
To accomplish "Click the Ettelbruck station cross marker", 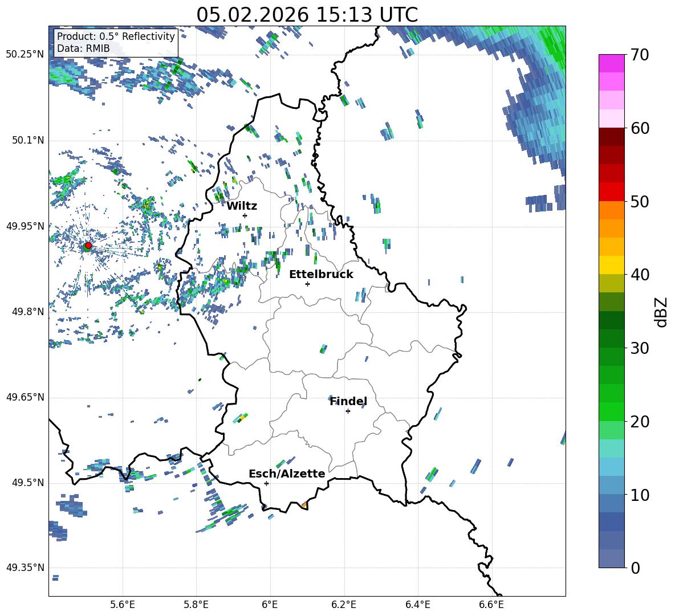I will tap(307, 284).
